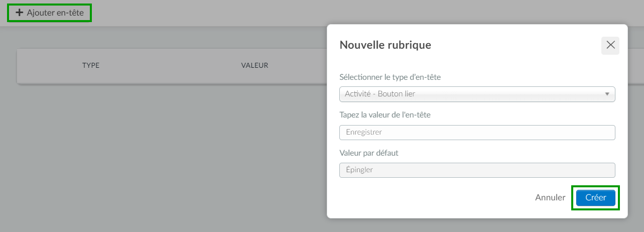The image size is (644, 232).
Task: Click the Créer button
Action: point(596,198)
